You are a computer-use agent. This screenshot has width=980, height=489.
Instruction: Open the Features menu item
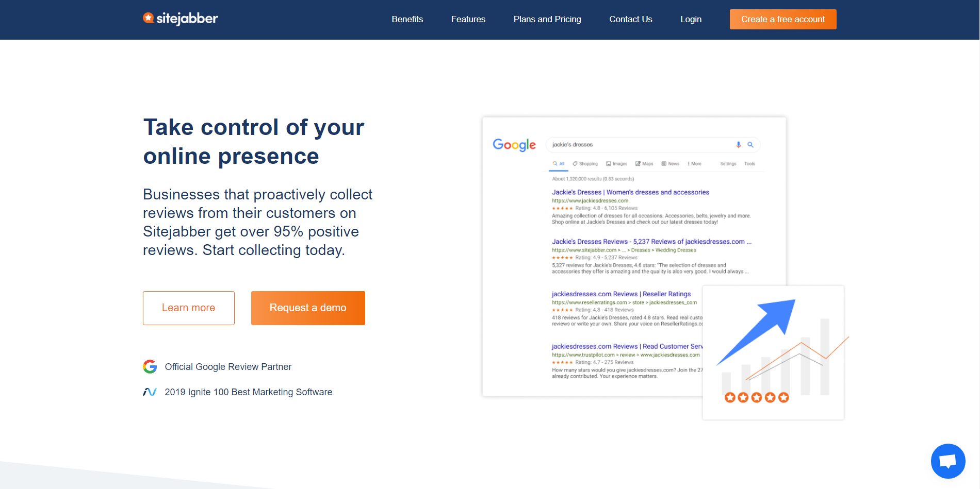coord(468,19)
